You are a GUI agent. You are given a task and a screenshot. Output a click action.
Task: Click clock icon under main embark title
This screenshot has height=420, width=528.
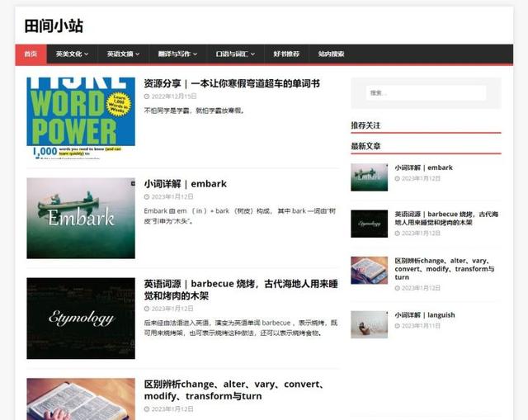[x=147, y=196]
